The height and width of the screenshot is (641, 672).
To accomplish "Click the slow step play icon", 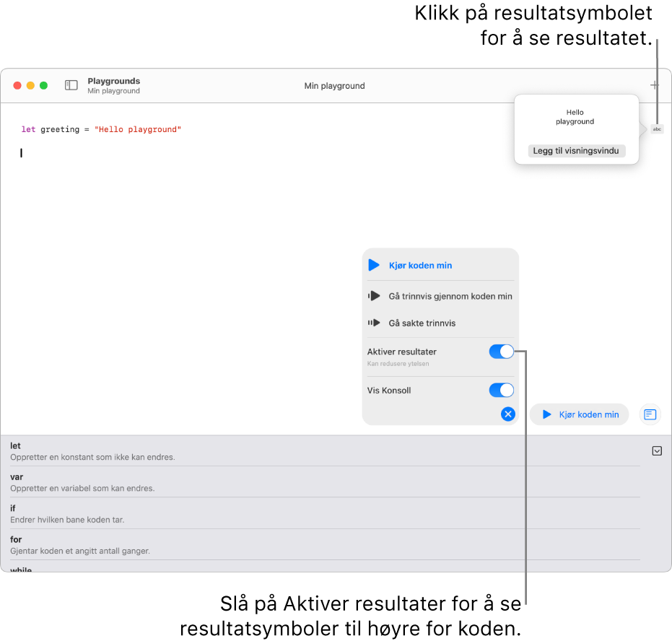I will pos(374,323).
